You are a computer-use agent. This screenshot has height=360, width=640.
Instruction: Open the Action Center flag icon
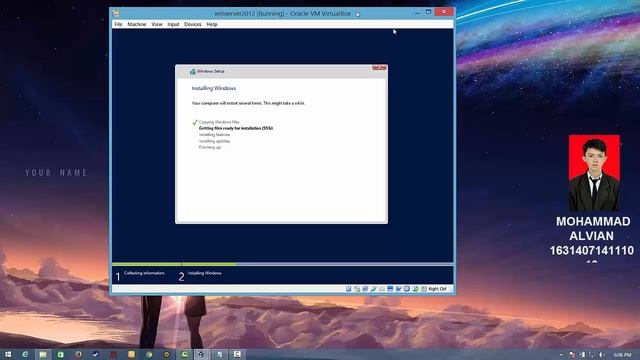point(572,355)
